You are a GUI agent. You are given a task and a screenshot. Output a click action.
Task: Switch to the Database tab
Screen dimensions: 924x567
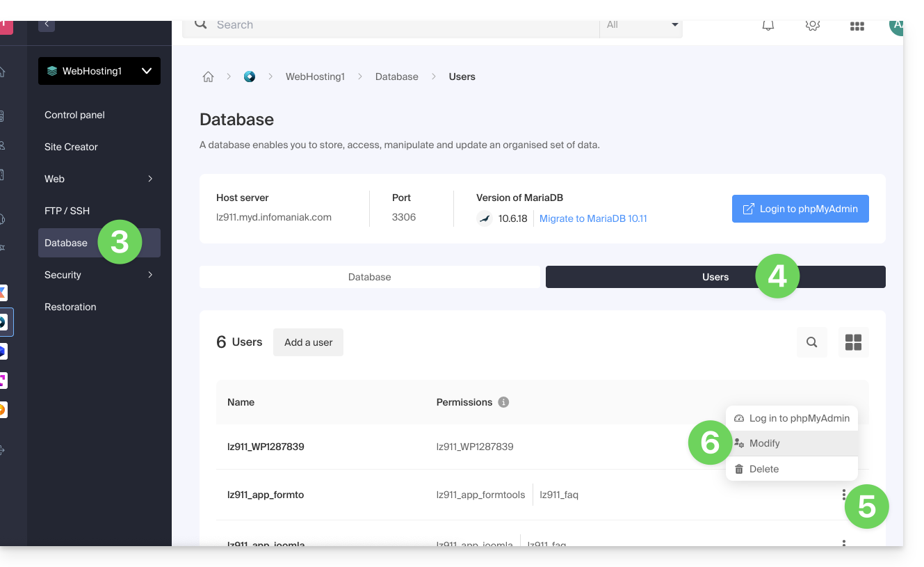pyautogui.click(x=369, y=277)
